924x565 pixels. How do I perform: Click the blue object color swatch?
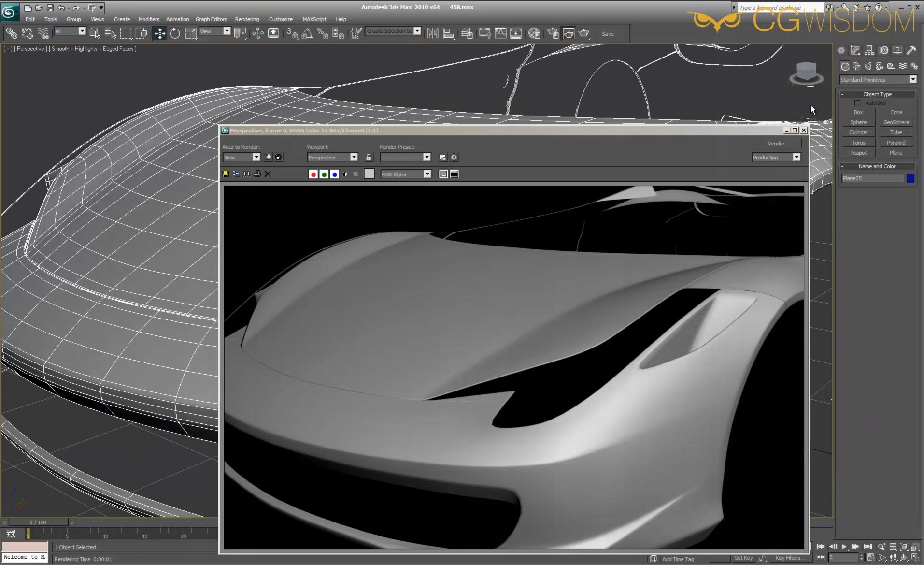point(910,178)
